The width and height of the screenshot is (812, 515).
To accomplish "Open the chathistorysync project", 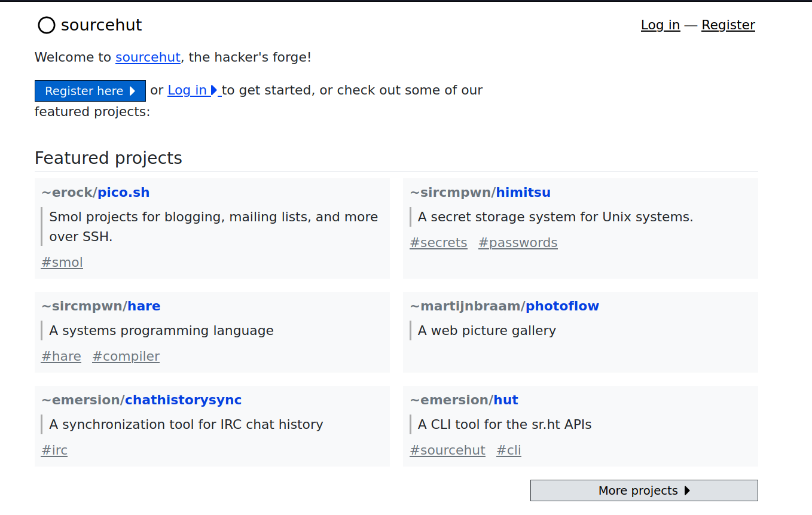I will click(x=183, y=400).
